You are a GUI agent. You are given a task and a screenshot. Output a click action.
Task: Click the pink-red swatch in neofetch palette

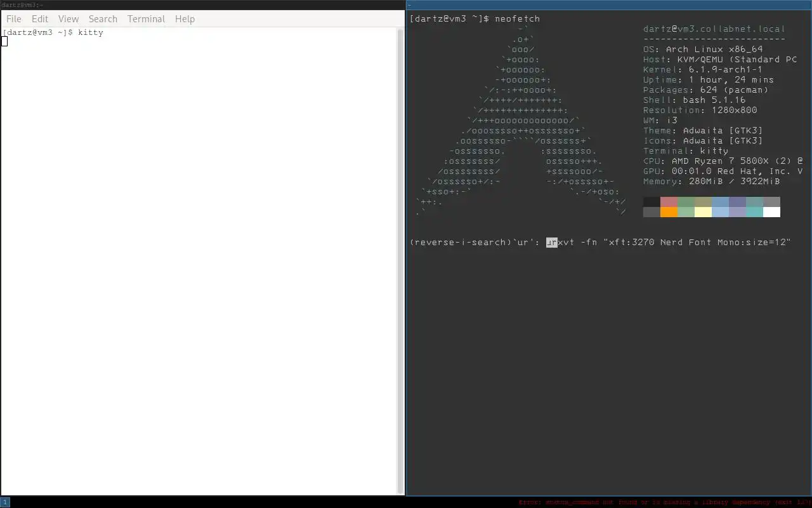tap(669, 202)
